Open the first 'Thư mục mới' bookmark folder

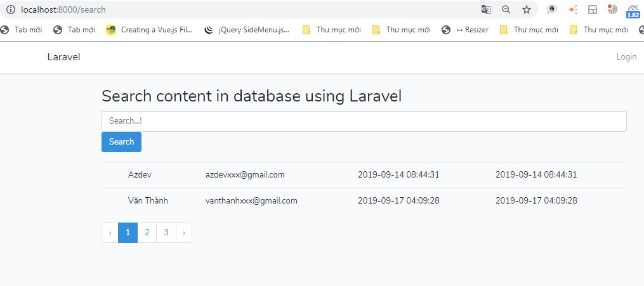[x=331, y=30]
